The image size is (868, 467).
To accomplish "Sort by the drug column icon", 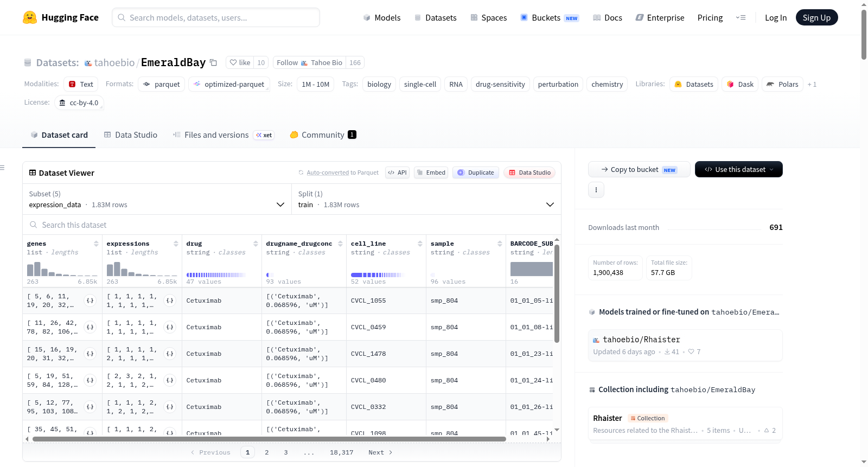I will point(256,244).
